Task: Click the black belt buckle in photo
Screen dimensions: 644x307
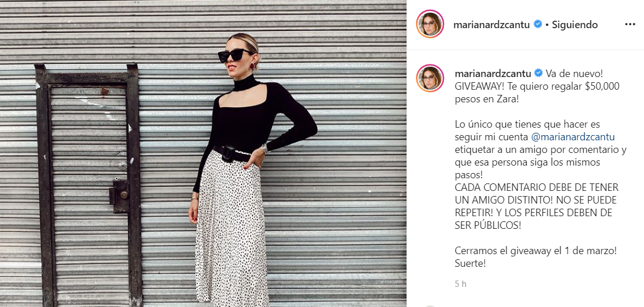Action: pyautogui.click(x=228, y=153)
